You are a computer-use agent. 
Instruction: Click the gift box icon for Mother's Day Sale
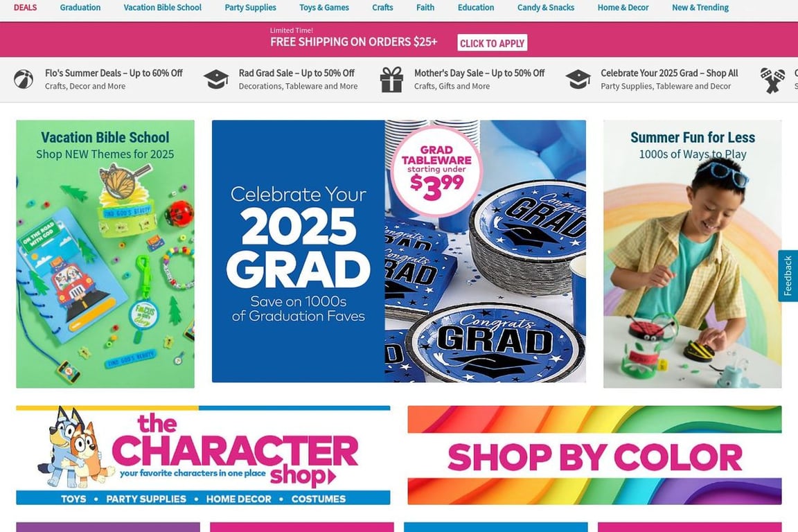[x=391, y=80]
